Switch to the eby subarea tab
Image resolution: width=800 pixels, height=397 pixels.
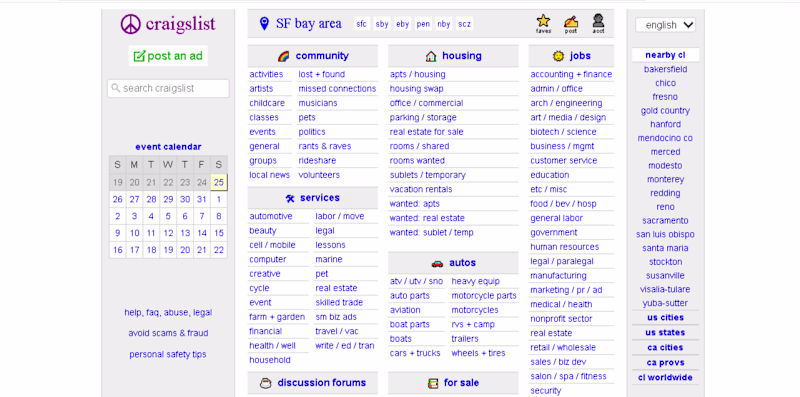403,24
